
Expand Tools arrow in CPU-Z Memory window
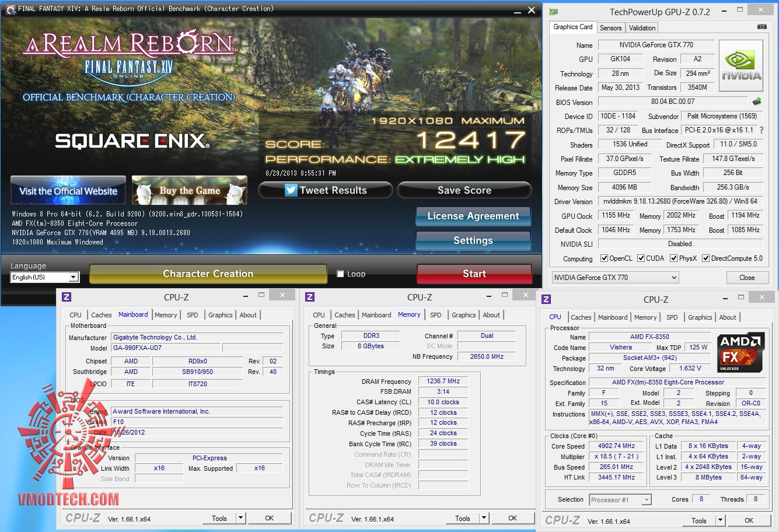484,518
